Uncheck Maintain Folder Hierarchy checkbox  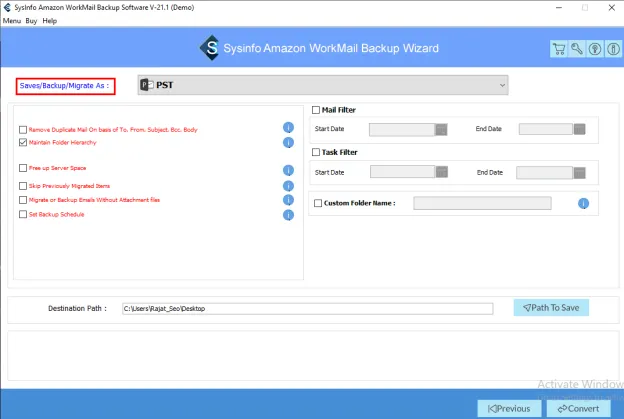pos(23,143)
